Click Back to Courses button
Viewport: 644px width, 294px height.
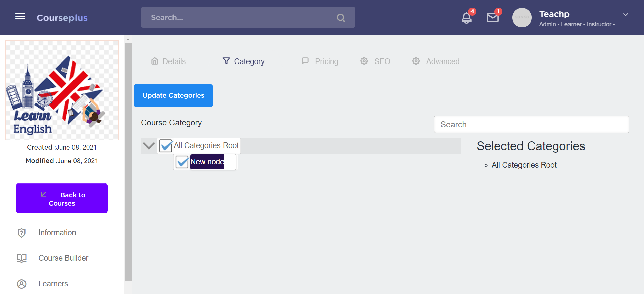pos(62,198)
